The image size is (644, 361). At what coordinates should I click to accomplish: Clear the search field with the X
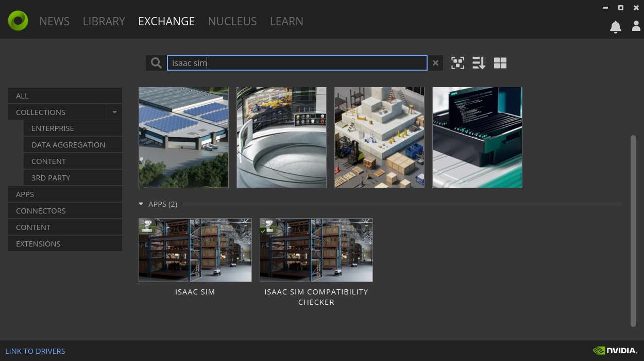(435, 63)
